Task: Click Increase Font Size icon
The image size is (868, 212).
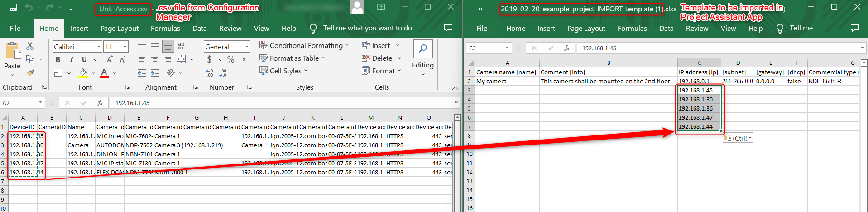Action: tap(110, 59)
